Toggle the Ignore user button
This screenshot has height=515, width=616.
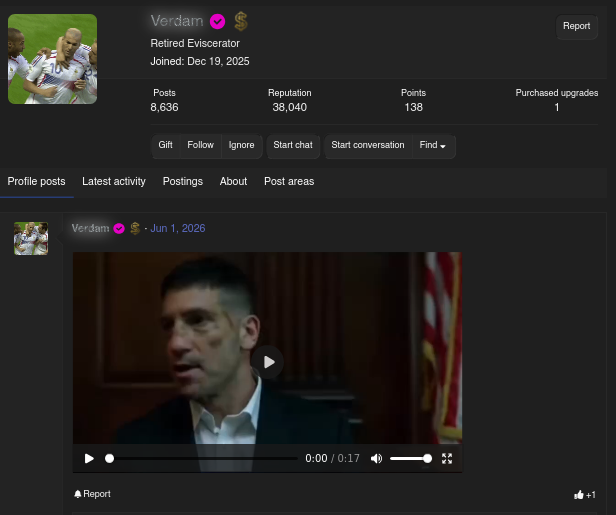pyautogui.click(x=241, y=145)
